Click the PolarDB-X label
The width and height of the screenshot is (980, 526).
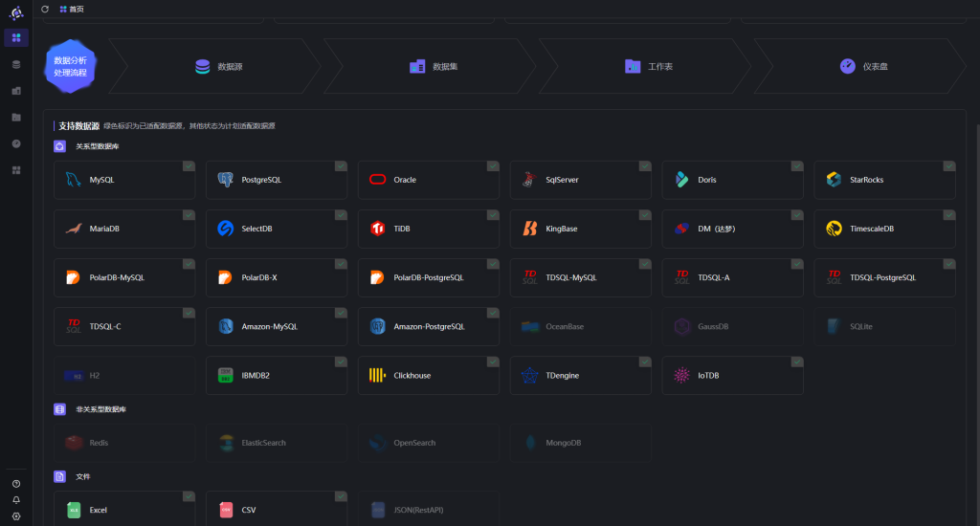259,278
